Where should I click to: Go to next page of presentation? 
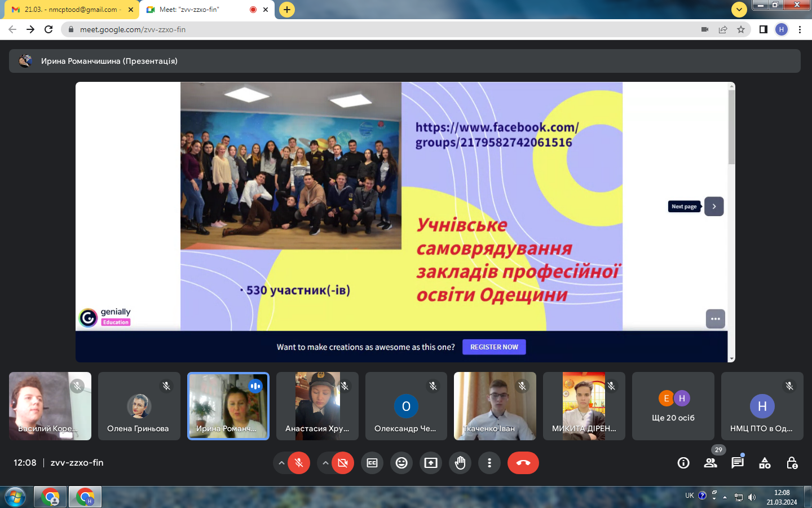coord(714,207)
